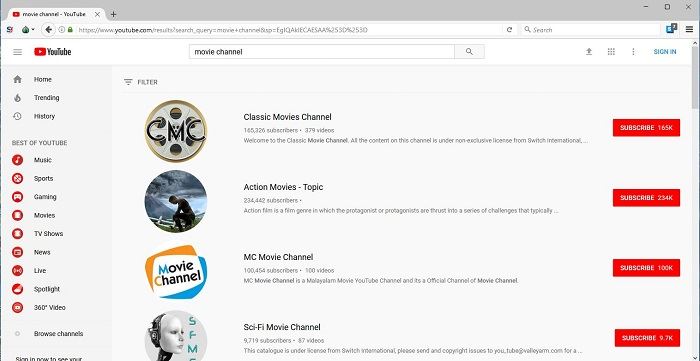
Task: Open the upload video icon
Action: pos(589,52)
